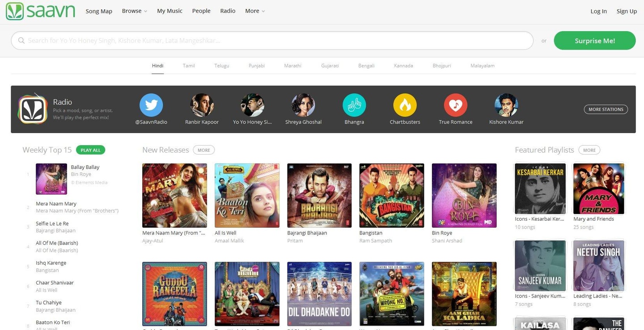Click the Log In link
Screen dimensions: 644x330
599,11
